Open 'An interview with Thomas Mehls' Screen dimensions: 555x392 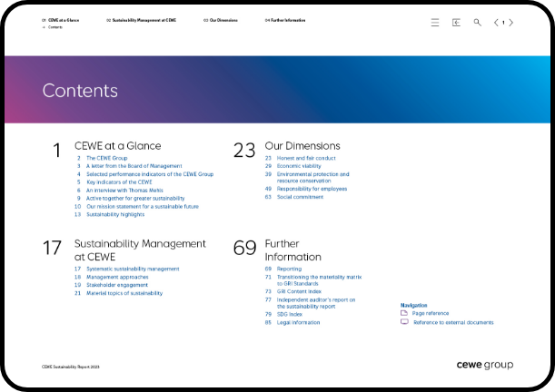tap(124, 191)
